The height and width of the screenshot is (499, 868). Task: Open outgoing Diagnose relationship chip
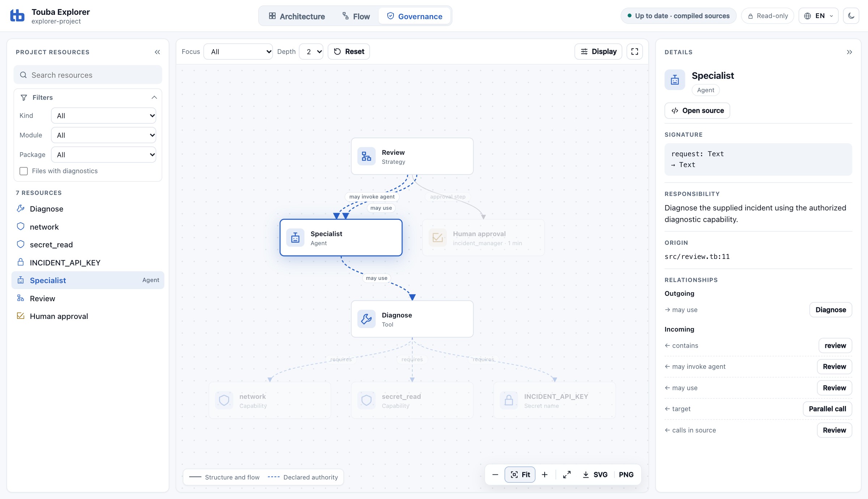click(x=830, y=310)
